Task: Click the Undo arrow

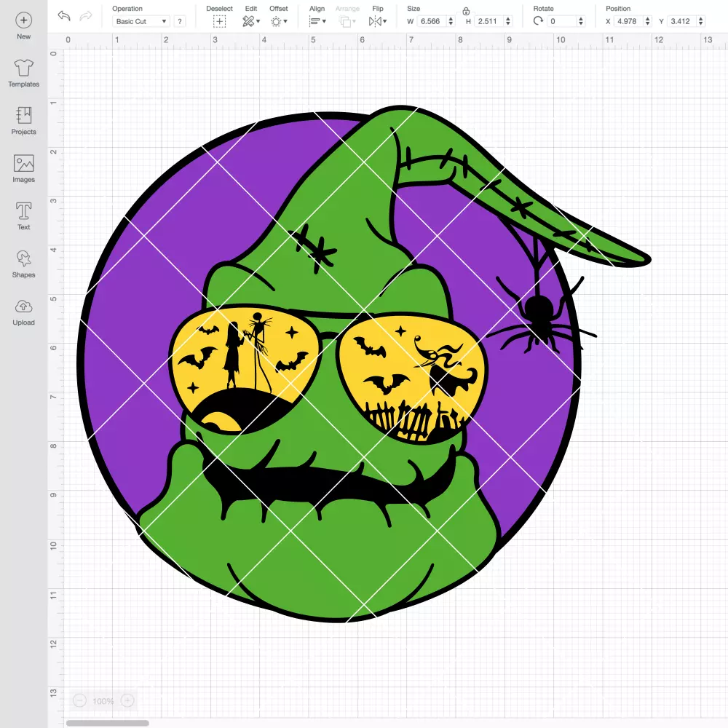Action: (64, 16)
